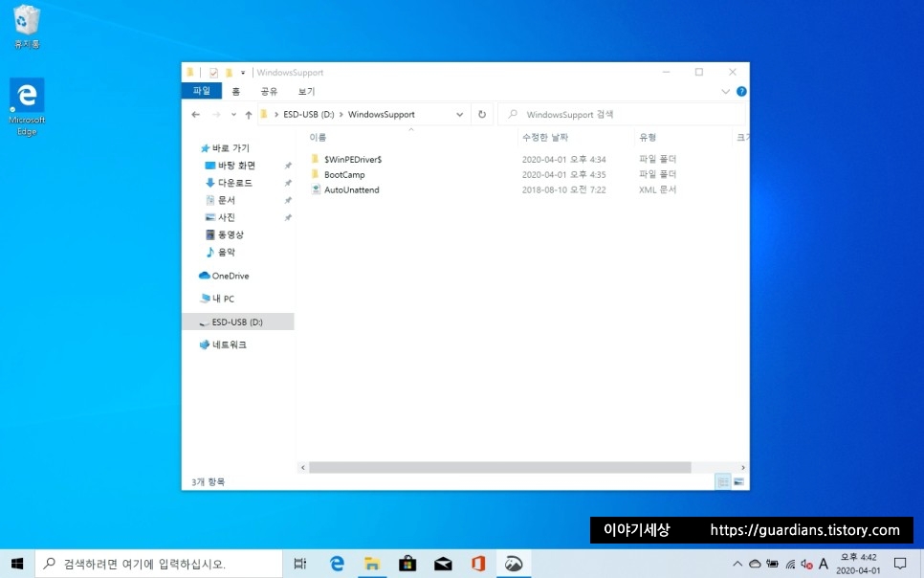Image resolution: width=924 pixels, height=578 pixels.
Task: Open the address bar history dropdown
Action: [460, 115]
